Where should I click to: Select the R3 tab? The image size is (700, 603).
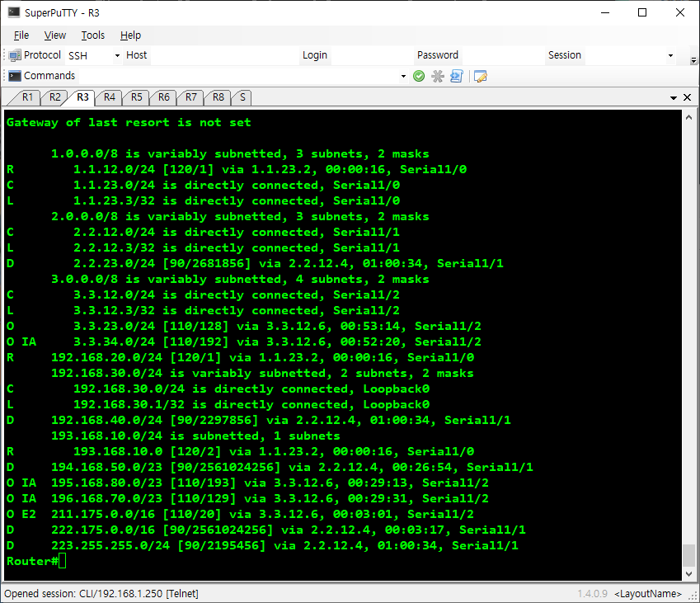82,97
